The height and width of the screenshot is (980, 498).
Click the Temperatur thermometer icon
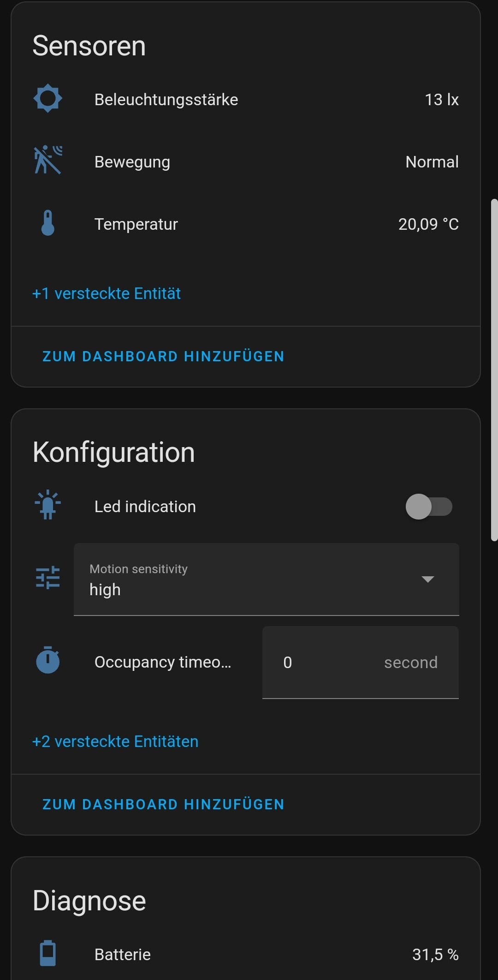pyautogui.click(x=48, y=223)
